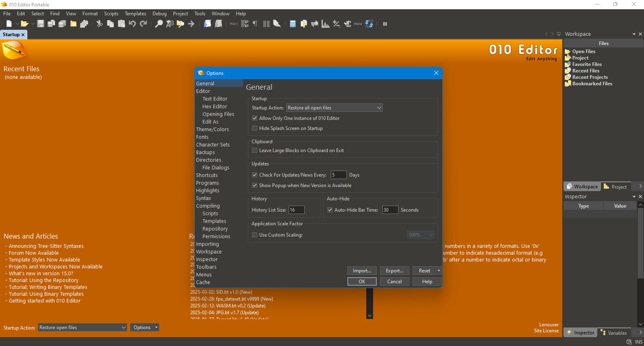Click the Hex edit-as toolbar icon

(234, 24)
